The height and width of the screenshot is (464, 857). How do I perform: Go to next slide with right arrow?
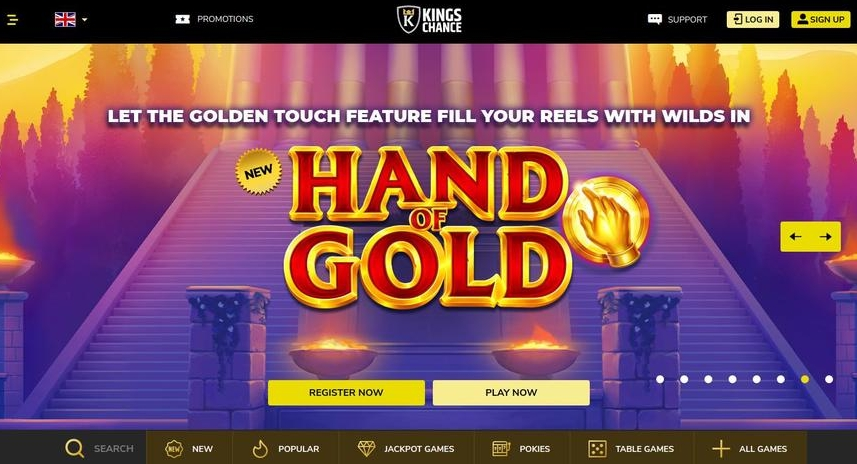point(825,237)
